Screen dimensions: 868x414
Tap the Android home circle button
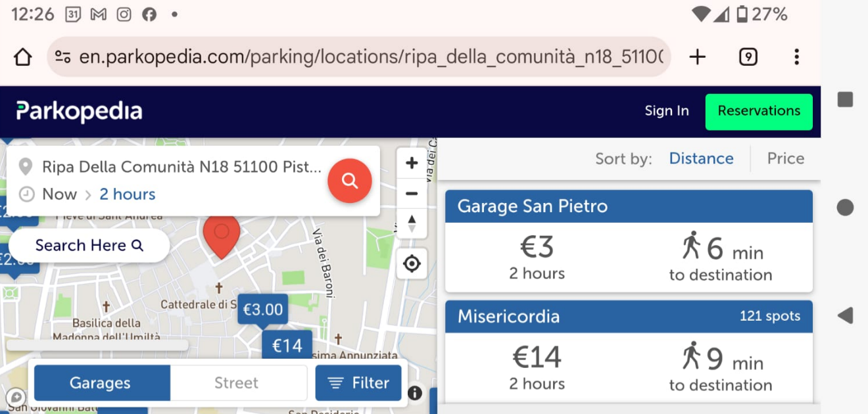pos(845,208)
